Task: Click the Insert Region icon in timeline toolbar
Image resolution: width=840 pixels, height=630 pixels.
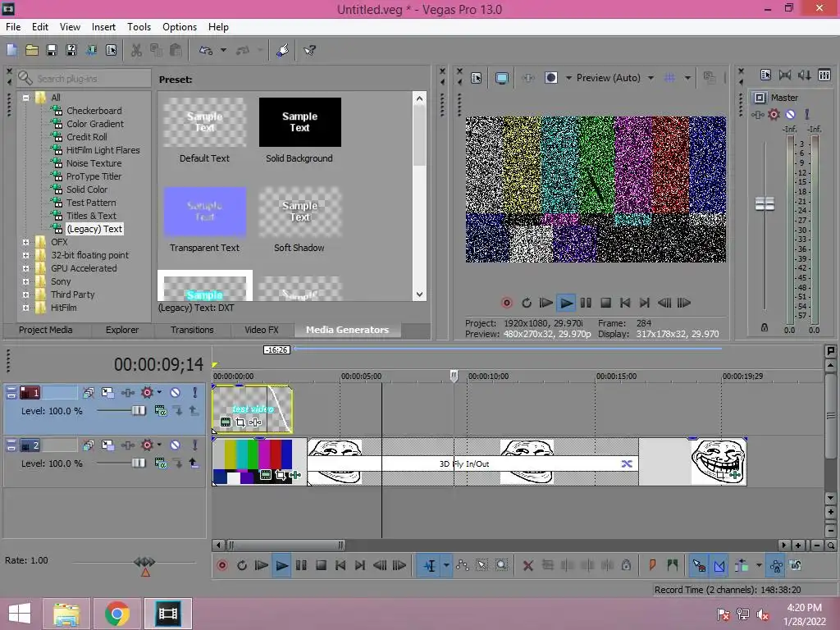Action: click(x=673, y=565)
